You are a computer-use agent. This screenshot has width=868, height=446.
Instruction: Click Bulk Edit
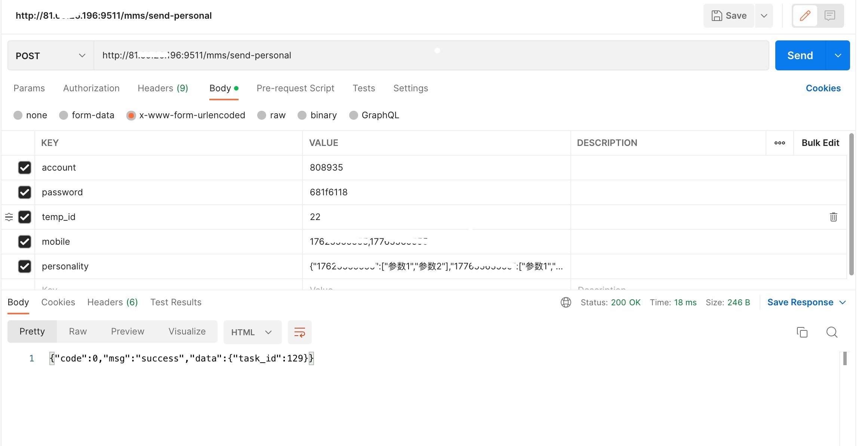(x=820, y=143)
